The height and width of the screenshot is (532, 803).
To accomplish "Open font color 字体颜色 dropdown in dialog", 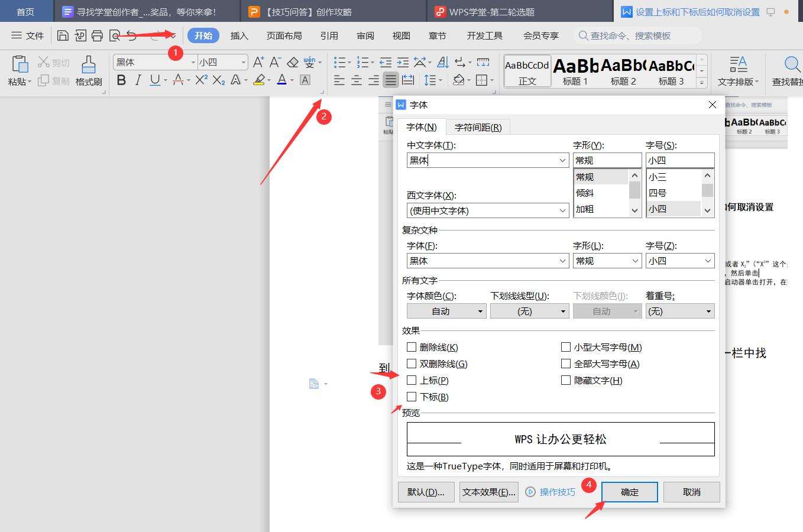I will (x=446, y=311).
